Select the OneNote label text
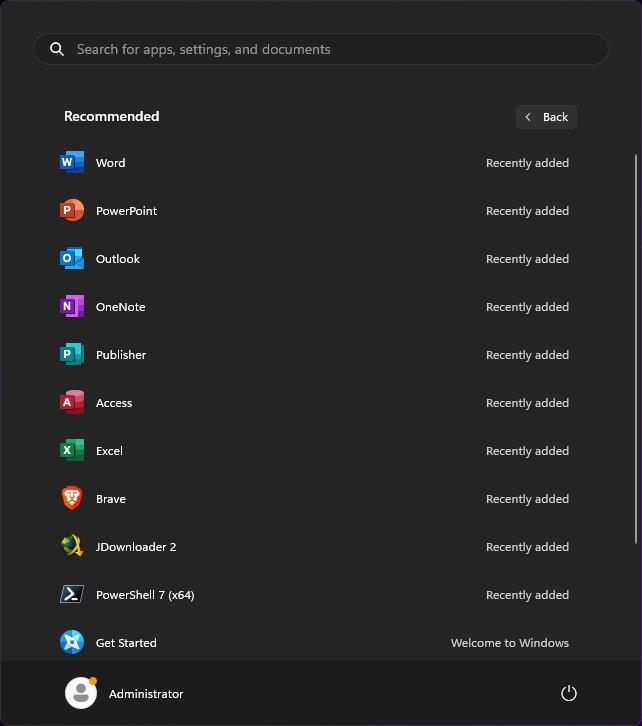 120,307
